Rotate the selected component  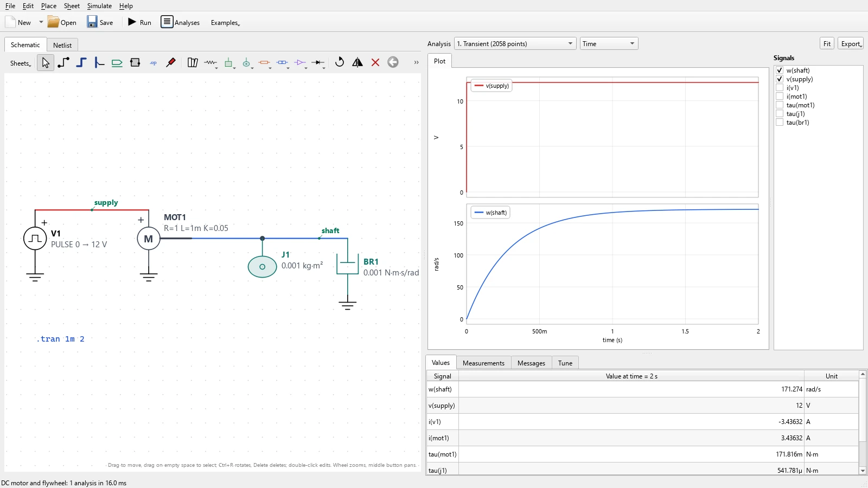click(340, 62)
